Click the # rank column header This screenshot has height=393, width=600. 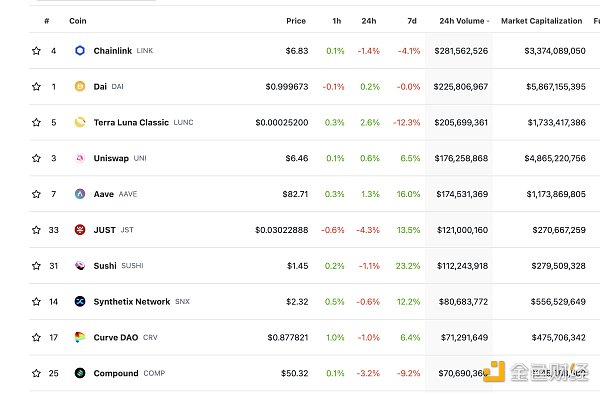pos(47,21)
